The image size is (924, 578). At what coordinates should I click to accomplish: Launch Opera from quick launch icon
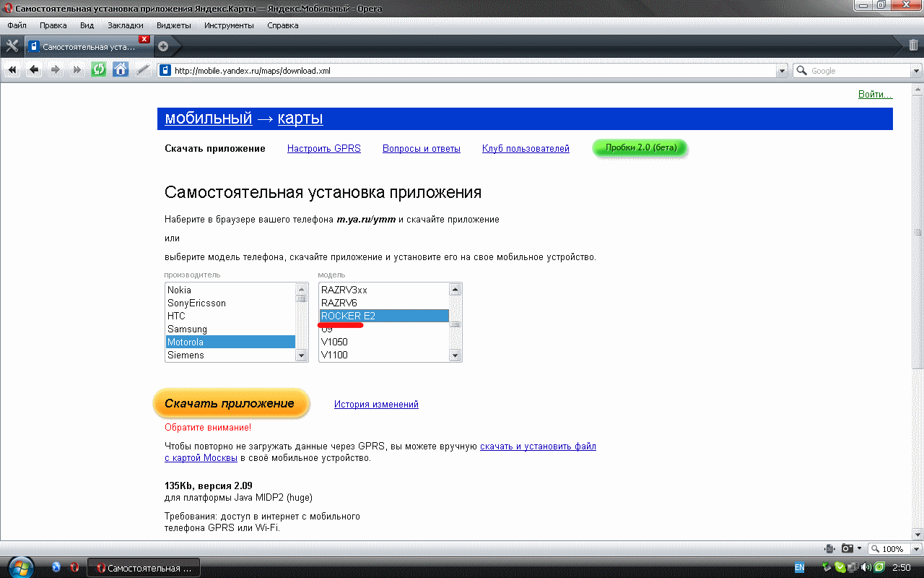point(74,568)
